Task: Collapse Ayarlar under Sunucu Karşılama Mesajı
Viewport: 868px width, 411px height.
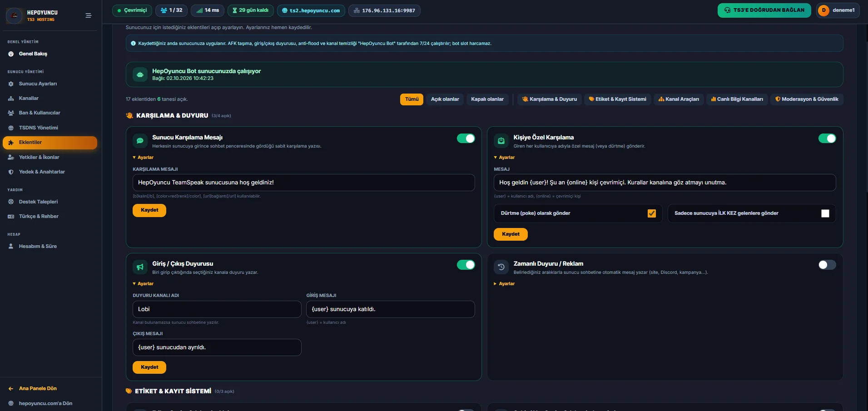Action: click(x=143, y=158)
